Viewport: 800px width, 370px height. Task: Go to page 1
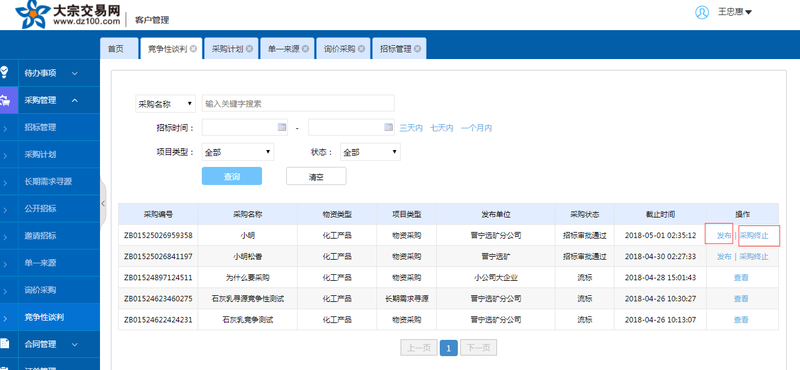click(x=448, y=348)
